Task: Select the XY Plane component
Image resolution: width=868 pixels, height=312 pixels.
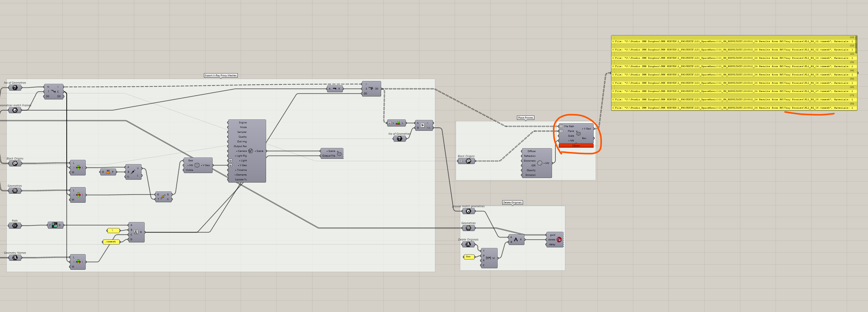Action: [x=108, y=172]
